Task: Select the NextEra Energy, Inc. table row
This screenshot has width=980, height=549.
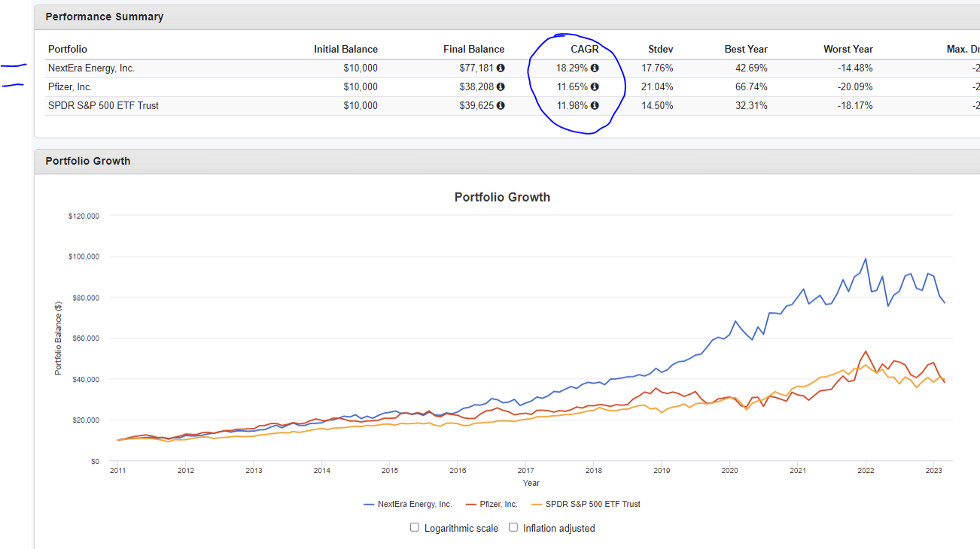Action: coord(92,68)
